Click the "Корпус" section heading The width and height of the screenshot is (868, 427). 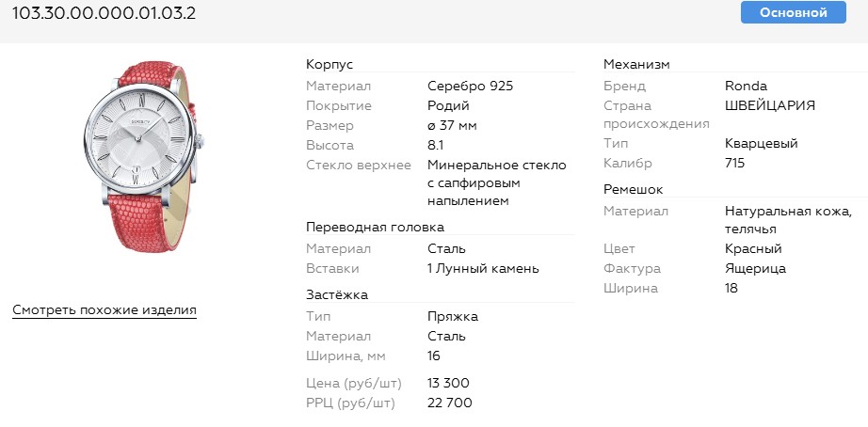pos(330,64)
